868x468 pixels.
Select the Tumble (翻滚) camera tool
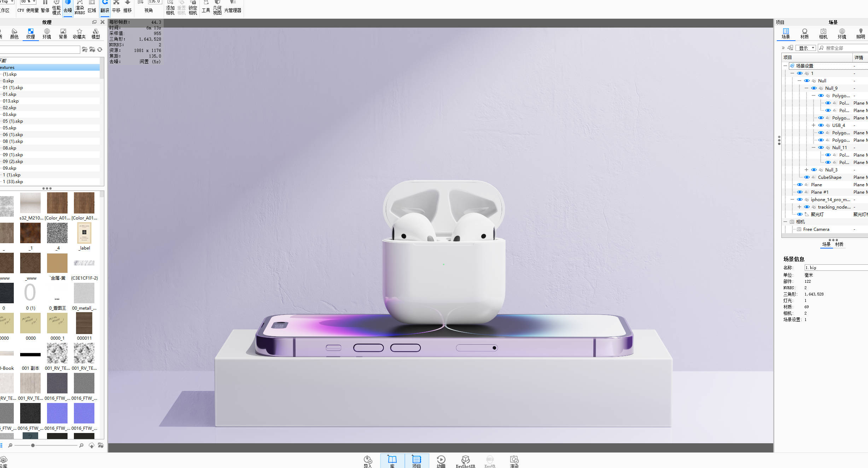pos(105,6)
